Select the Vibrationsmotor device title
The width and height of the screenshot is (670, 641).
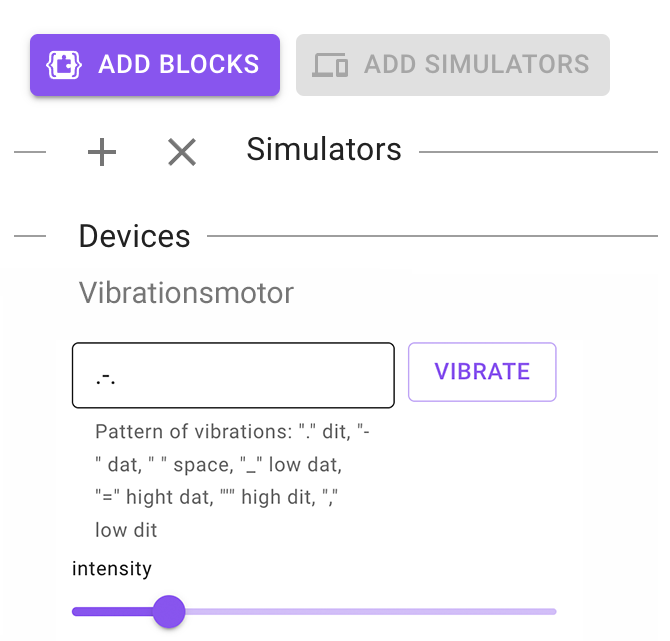pos(186,293)
